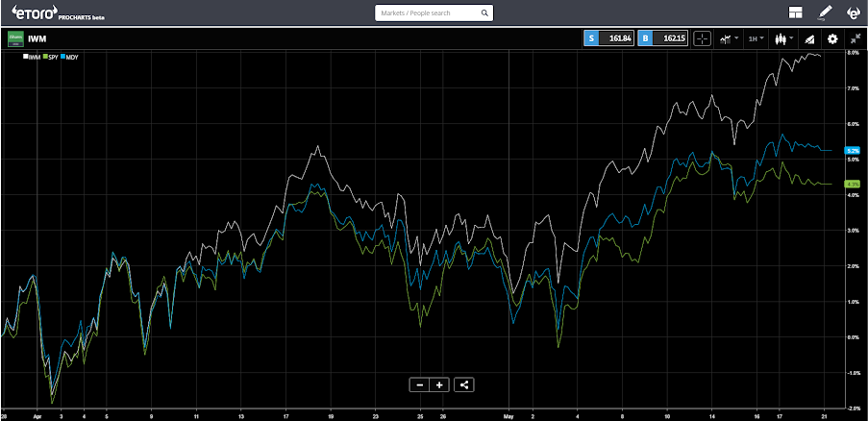Click the green SPY legend entry

50,57
